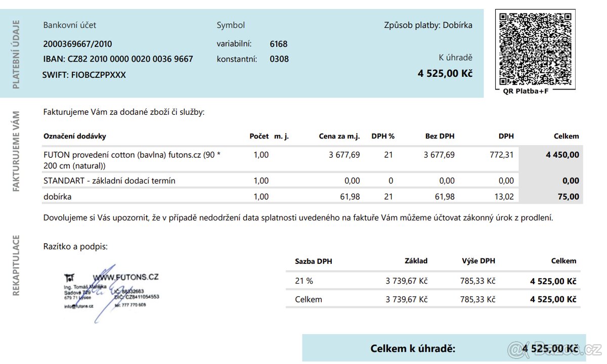This screenshot has width=607, height=364.
Task: Open the WWW.FUTONS.CZ website address in stamp
Action: coord(126,277)
